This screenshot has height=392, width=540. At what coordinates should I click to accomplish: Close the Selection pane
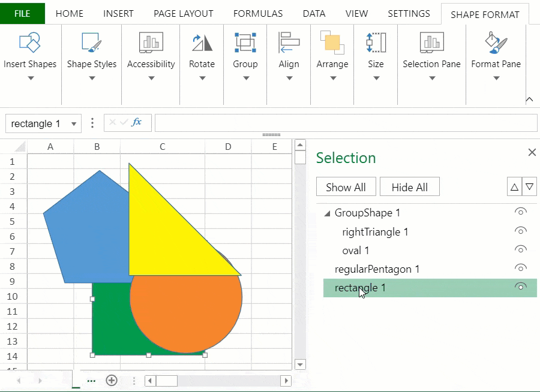click(x=532, y=152)
